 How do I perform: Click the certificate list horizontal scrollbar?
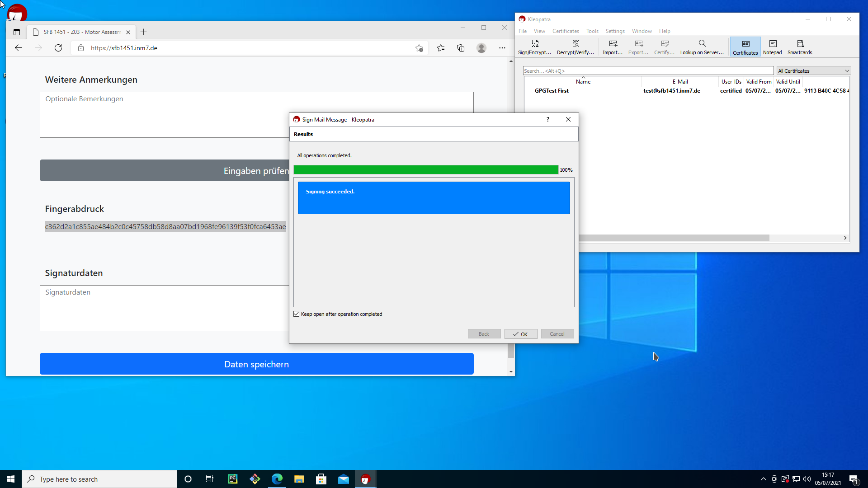(x=674, y=238)
